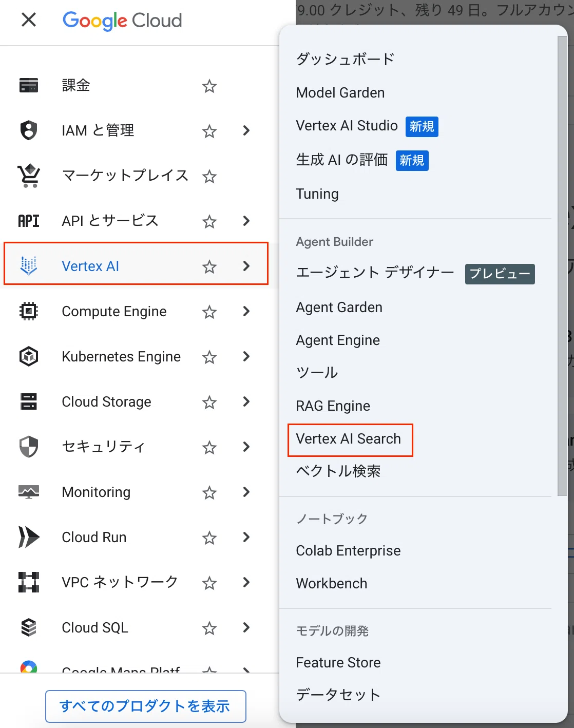Click the IAM と管理 shield icon
Image resolution: width=574 pixels, height=728 pixels.
pyautogui.click(x=29, y=130)
